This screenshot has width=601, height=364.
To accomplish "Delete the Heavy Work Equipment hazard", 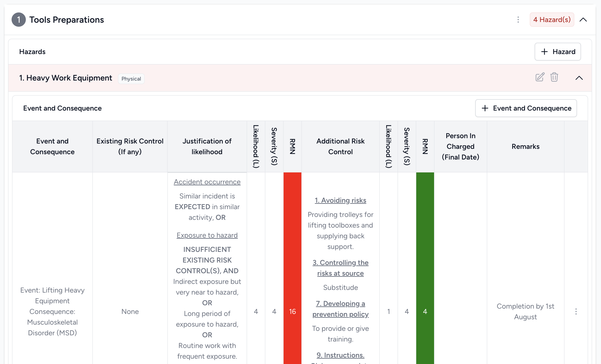I will coord(554,77).
